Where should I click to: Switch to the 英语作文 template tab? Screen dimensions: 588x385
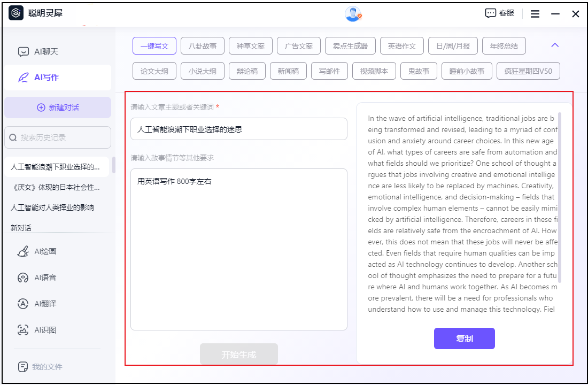(402, 45)
